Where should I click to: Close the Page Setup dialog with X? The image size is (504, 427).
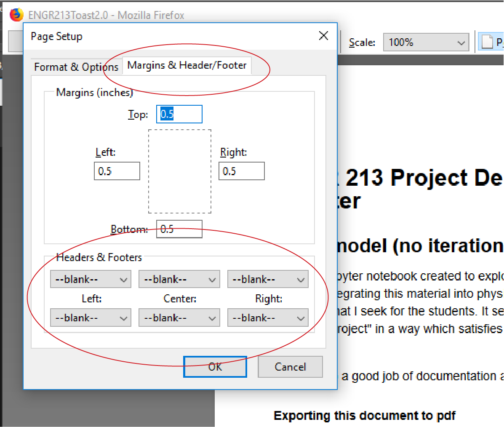click(323, 36)
